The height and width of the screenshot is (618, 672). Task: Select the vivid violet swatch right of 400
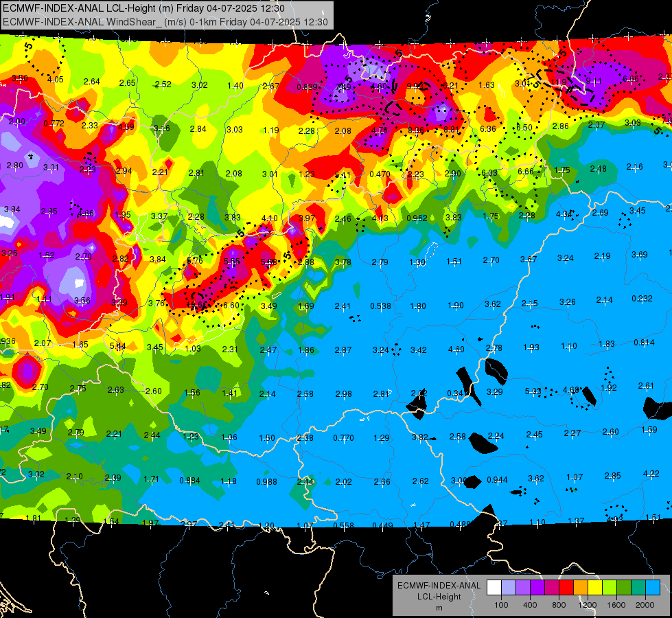click(537, 588)
